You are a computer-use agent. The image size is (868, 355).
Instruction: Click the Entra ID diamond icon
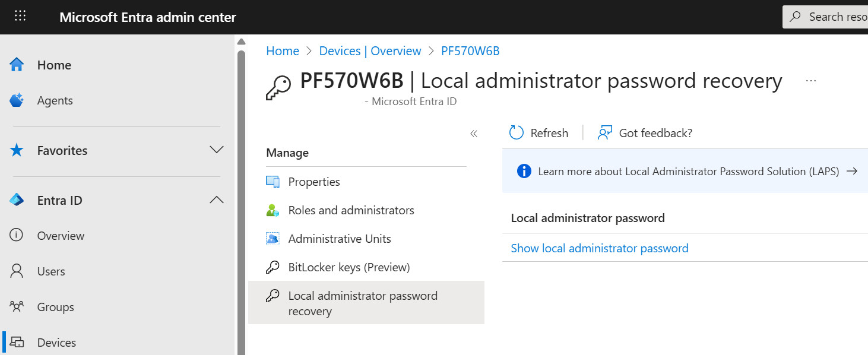point(17,200)
